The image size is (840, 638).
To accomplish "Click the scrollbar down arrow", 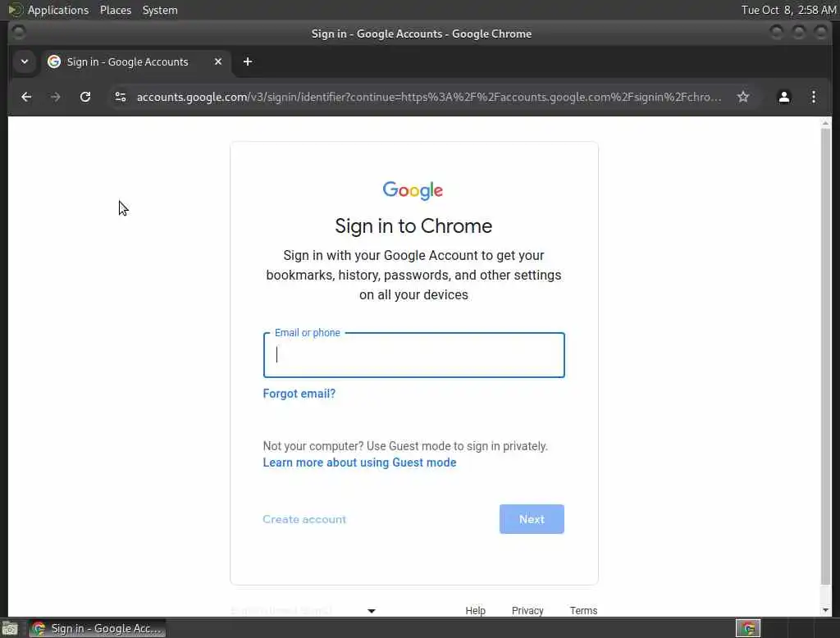I will (825, 610).
